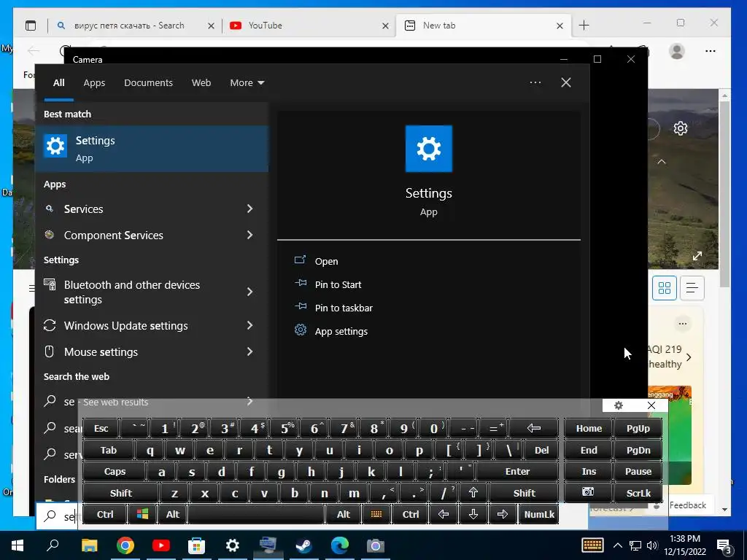Open the Settings best match result
This screenshot has height=560, width=747.
click(152, 149)
